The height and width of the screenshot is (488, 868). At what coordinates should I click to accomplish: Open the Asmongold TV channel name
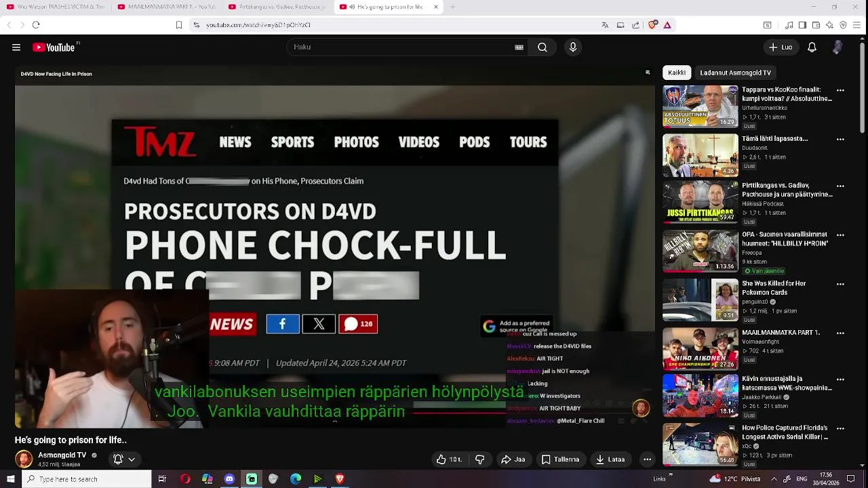point(62,455)
